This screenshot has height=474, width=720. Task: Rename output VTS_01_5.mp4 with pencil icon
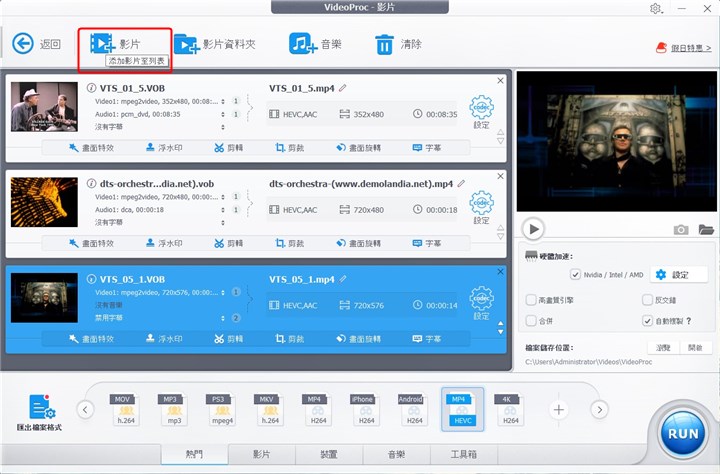click(343, 88)
